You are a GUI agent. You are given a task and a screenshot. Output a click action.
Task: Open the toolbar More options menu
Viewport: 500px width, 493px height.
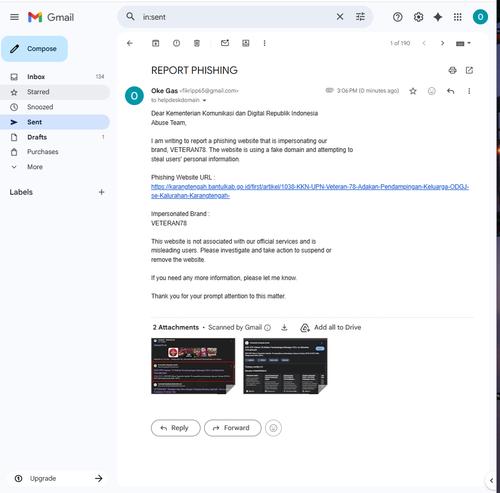pyautogui.click(x=264, y=43)
